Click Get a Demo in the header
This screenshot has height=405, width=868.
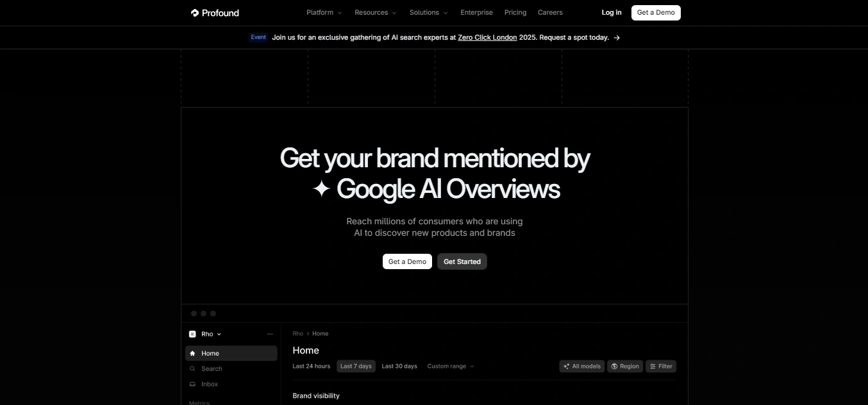click(x=656, y=13)
